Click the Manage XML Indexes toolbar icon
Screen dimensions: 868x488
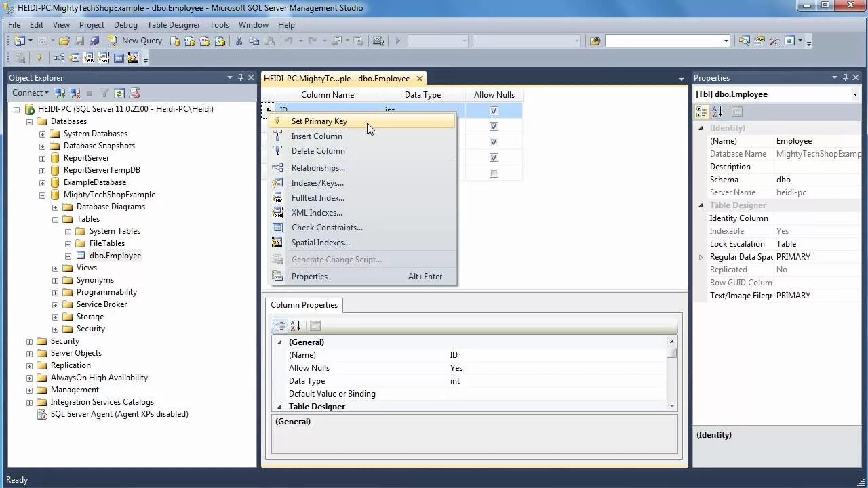pos(104,58)
